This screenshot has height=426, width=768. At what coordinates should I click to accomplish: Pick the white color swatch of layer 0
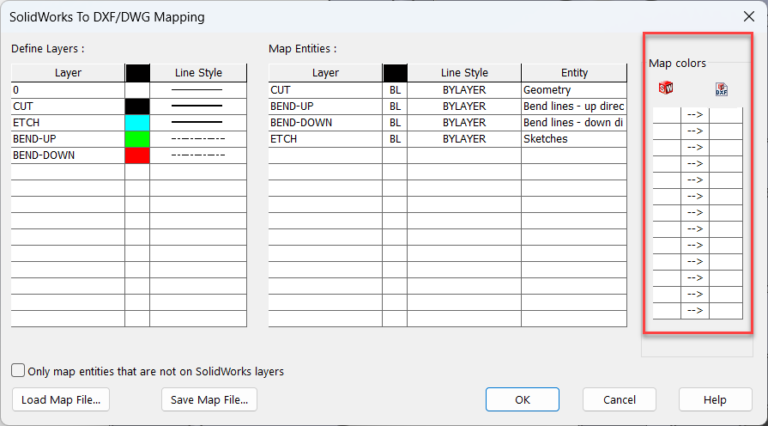(137, 90)
